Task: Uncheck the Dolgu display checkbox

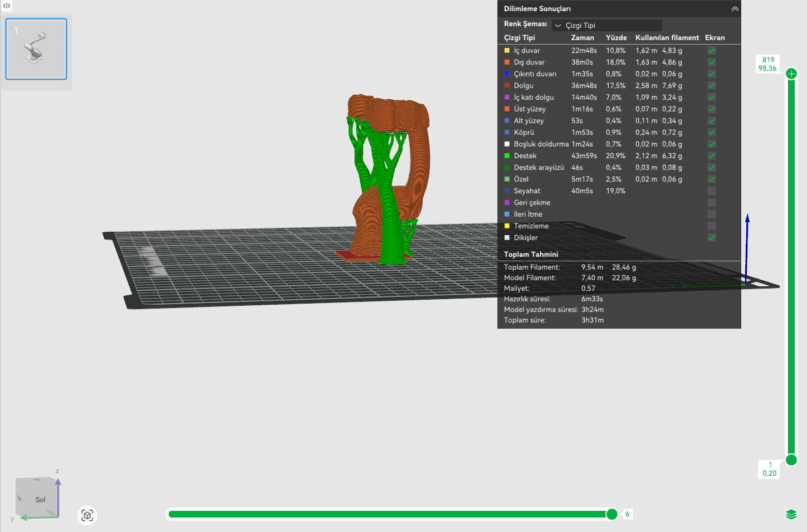Action: (x=711, y=86)
